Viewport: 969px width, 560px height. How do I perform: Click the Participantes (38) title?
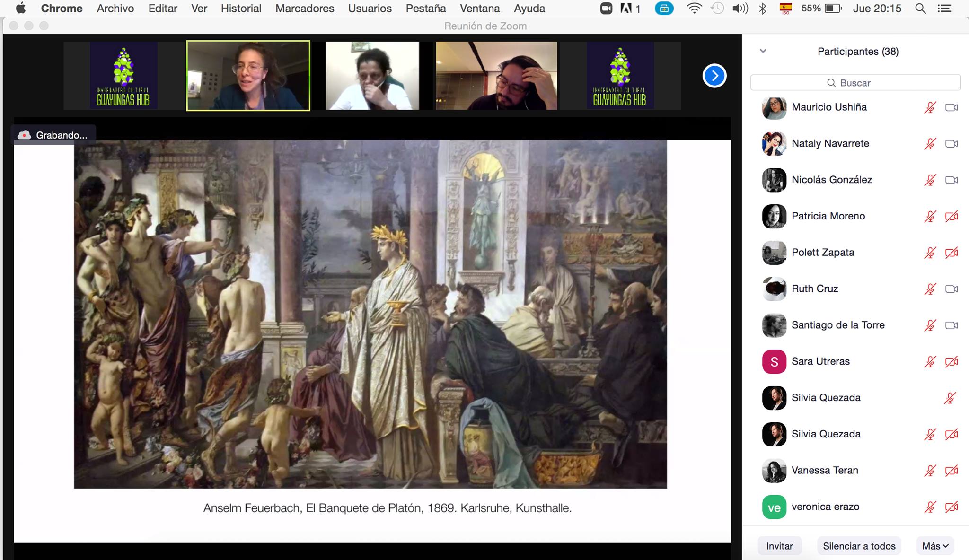tap(858, 52)
